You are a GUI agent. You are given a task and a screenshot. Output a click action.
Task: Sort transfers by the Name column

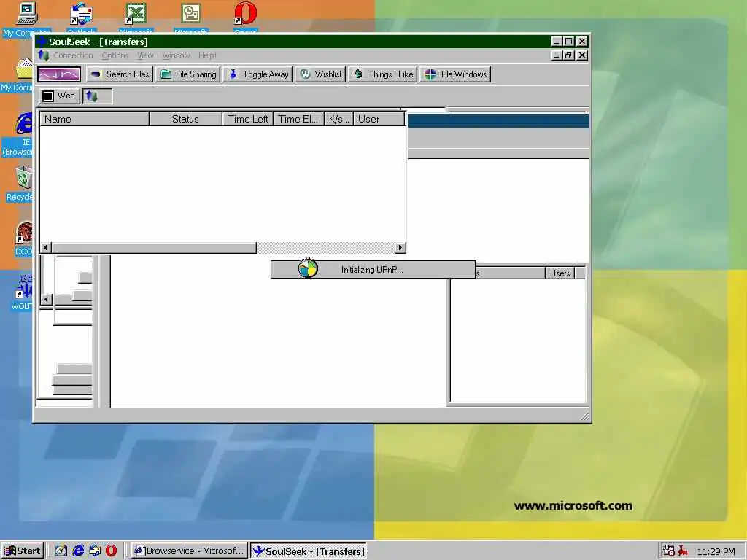coord(94,119)
